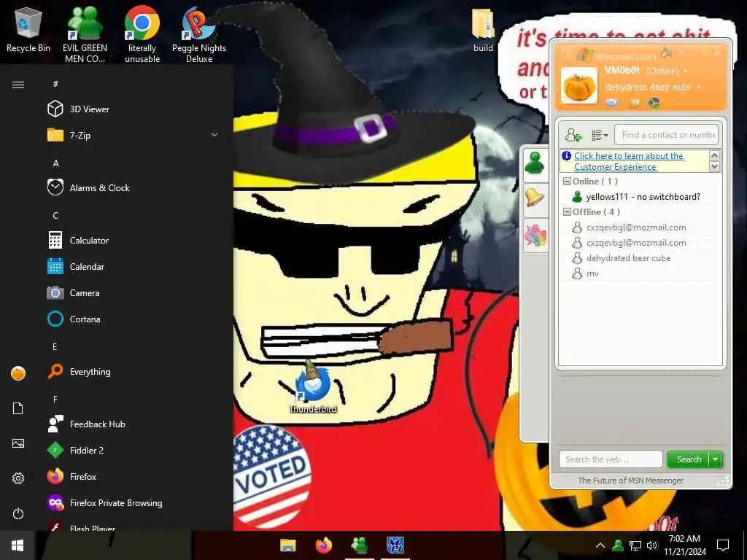The height and width of the screenshot is (560, 747).
Task: Click the notice scroll down arrow
Action: coord(714,166)
